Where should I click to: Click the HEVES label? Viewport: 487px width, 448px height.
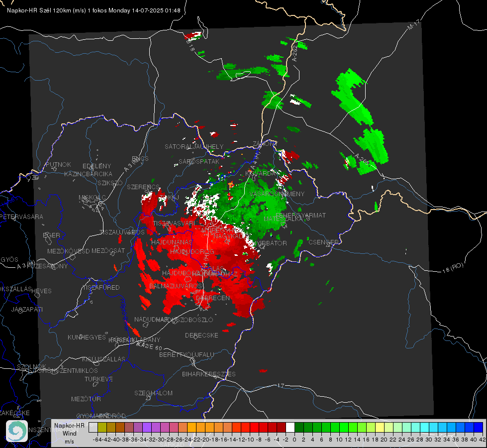[41, 291]
